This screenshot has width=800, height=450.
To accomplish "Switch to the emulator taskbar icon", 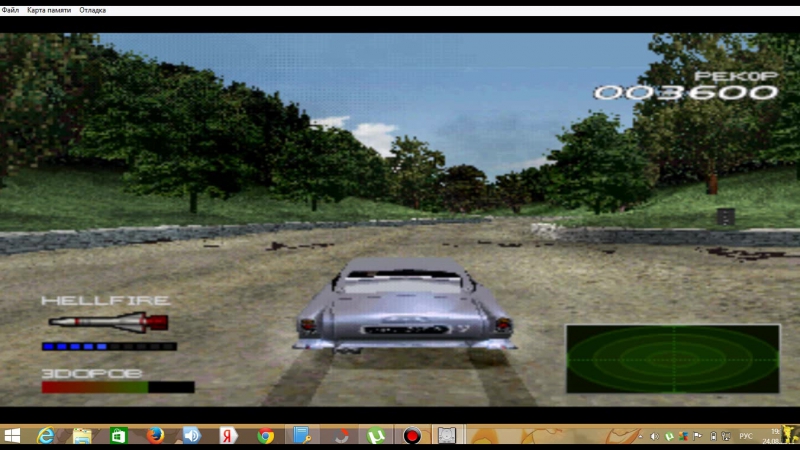I will [447, 436].
